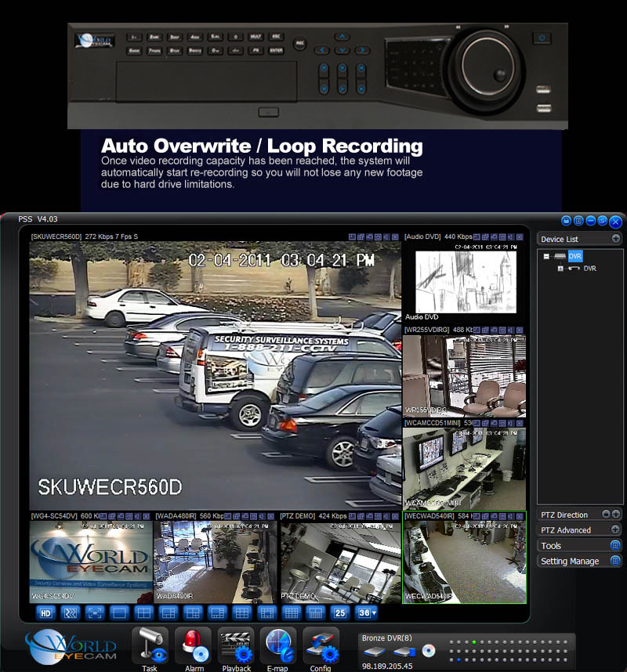The height and width of the screenshot is (672, 627).
Task: Click the DVR hard disk status icon
Action: tap(405, 652)
